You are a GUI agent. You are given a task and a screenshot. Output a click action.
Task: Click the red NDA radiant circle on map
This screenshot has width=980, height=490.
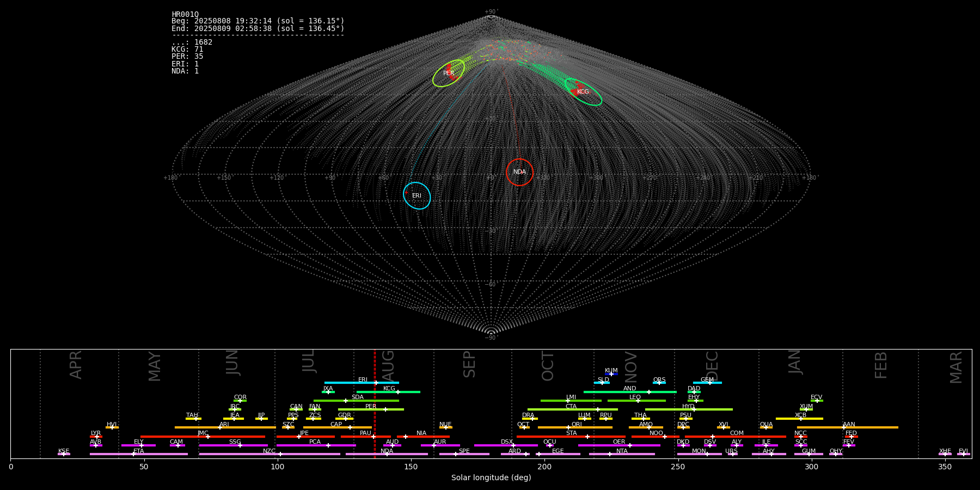[519, 172]
